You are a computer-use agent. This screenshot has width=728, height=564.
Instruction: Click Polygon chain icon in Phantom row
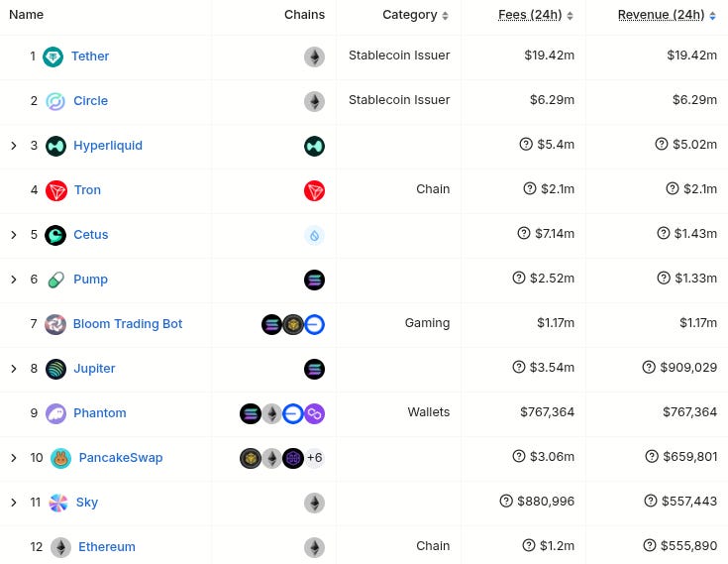[x=314, y=413]
